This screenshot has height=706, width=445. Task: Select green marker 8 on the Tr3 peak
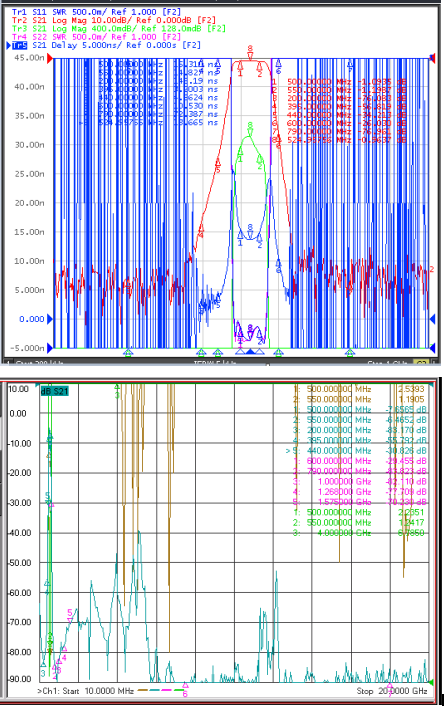[x=250, y=129]
